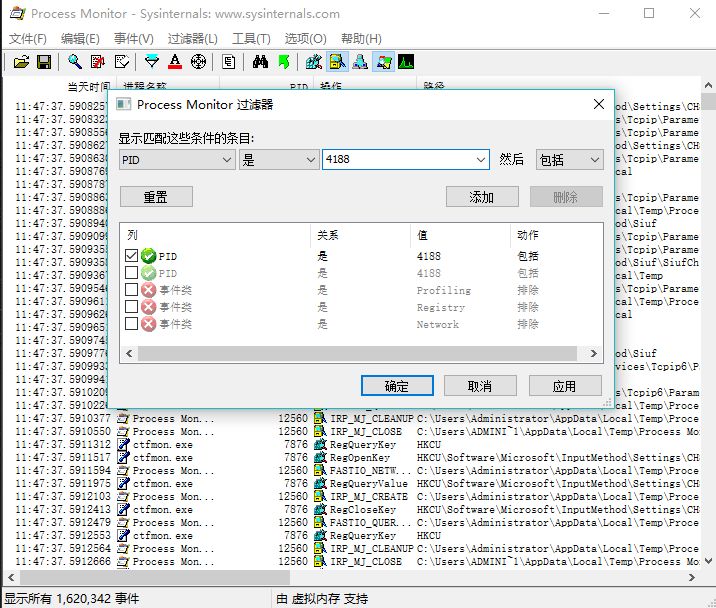The image size is (716, 608).
Task: Click the red exclude icon on the Registry rule
Action: pyautogui.click(x=148, y=307)
